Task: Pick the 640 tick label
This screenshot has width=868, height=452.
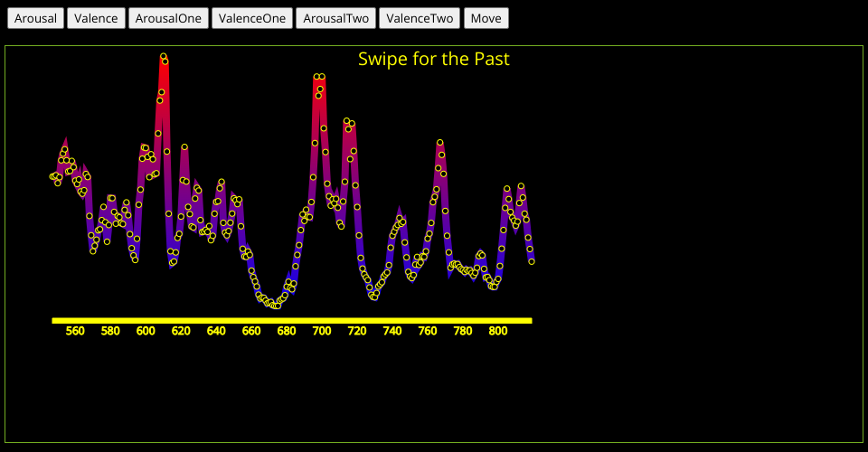Action: (x=216, y=332)
